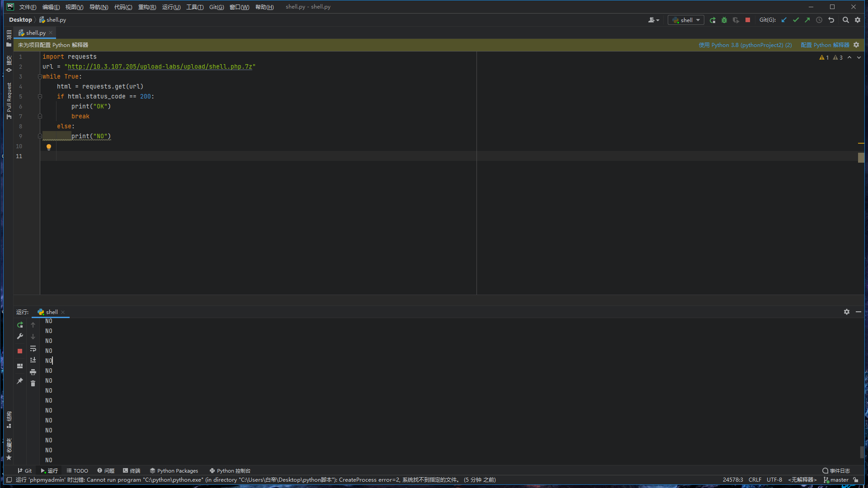Click the Git rollback arrow icon
This screenshot has width=868, height=488.
(x=831, y=20)
